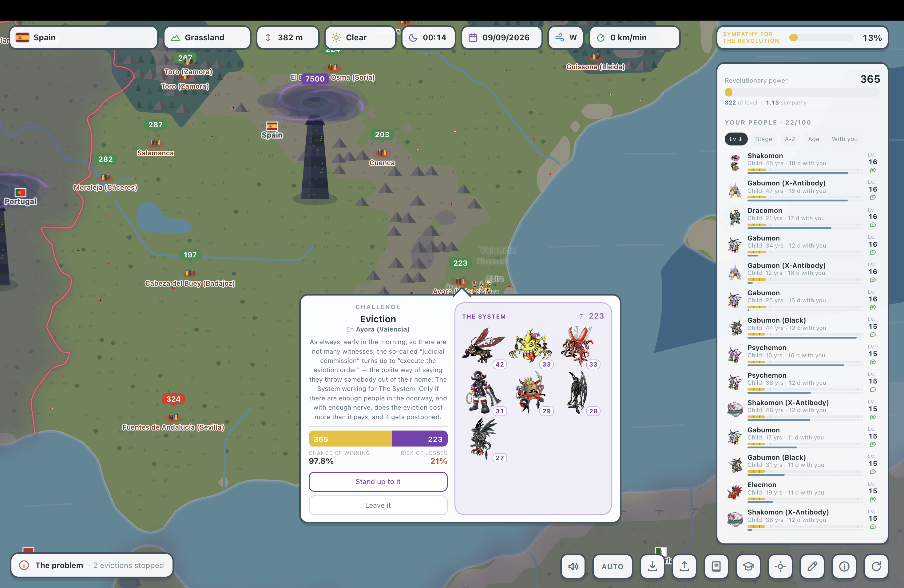Center map with the crosshair icon
The height and width of the screenshot is (588, 904).
point(780,566)
